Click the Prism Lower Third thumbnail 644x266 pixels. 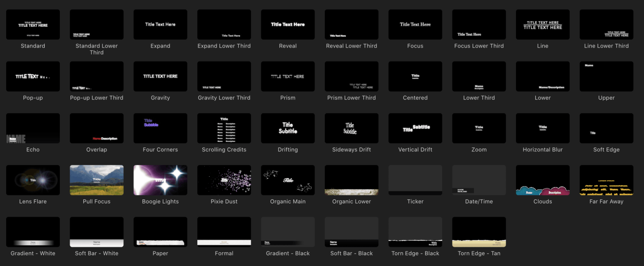[x=352, y=76]
